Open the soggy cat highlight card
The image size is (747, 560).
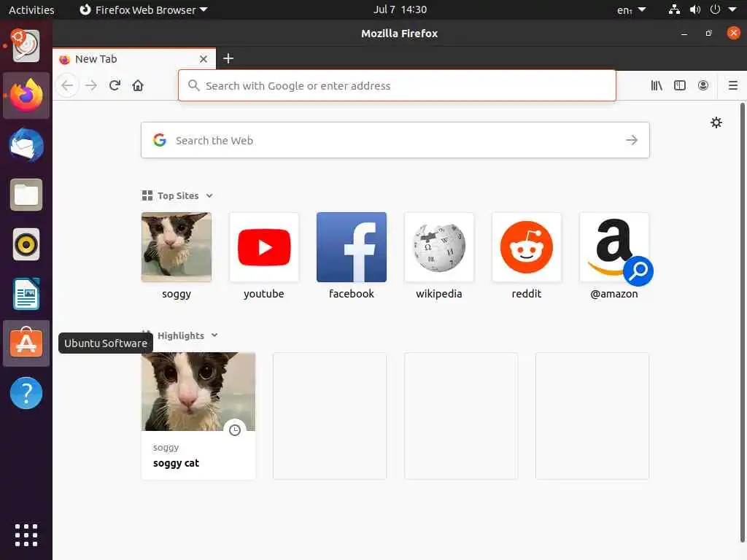click(x=198, y=416)
